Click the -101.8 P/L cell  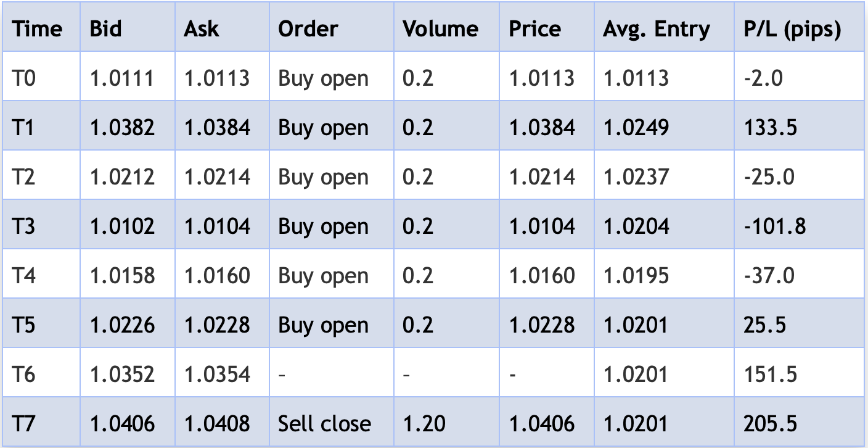point(774,226)
